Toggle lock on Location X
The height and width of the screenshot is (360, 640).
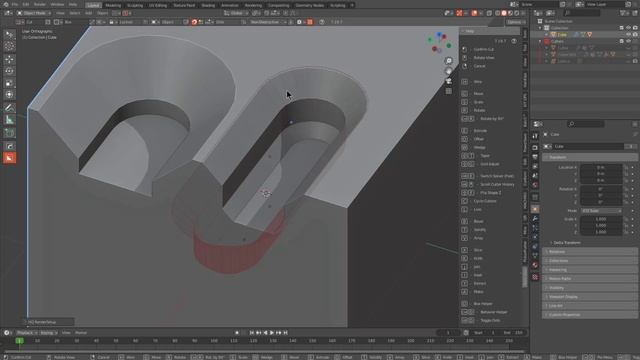point(626,167)
